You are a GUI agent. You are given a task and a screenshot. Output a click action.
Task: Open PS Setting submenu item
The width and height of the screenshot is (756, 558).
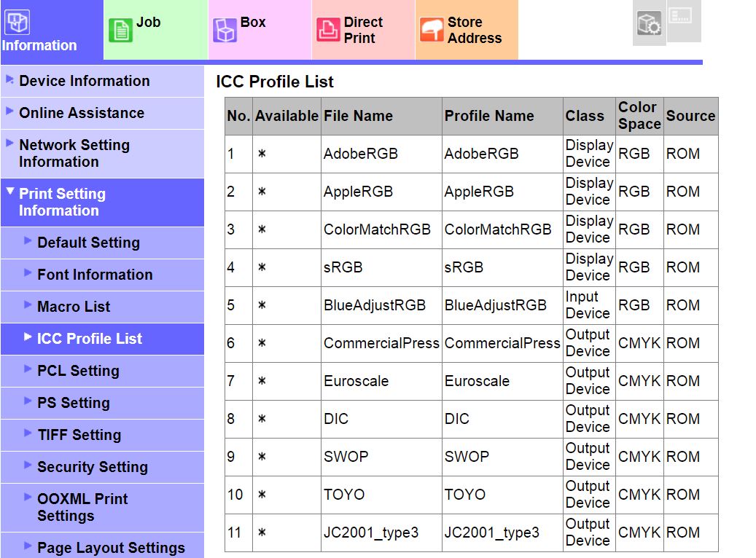pos(102,404)
